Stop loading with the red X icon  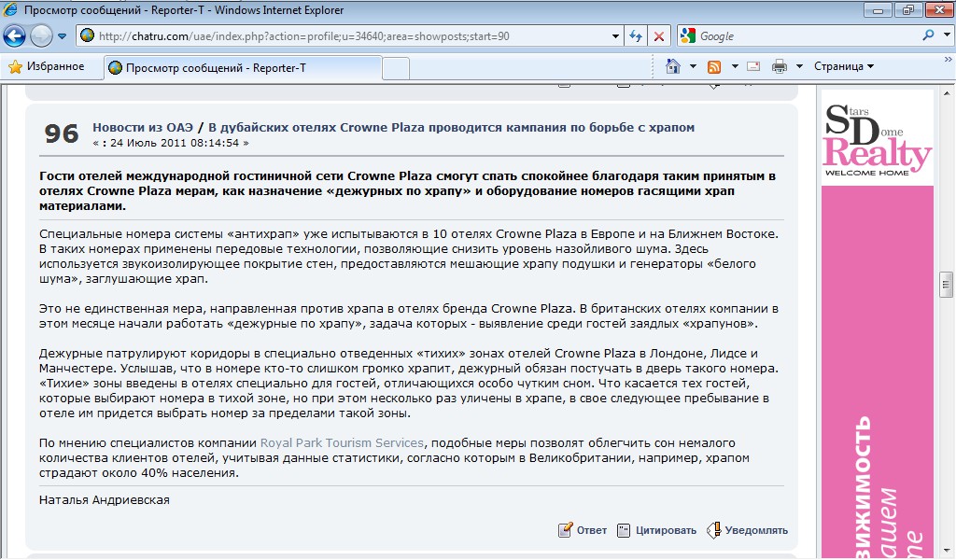tap(659, 36)
